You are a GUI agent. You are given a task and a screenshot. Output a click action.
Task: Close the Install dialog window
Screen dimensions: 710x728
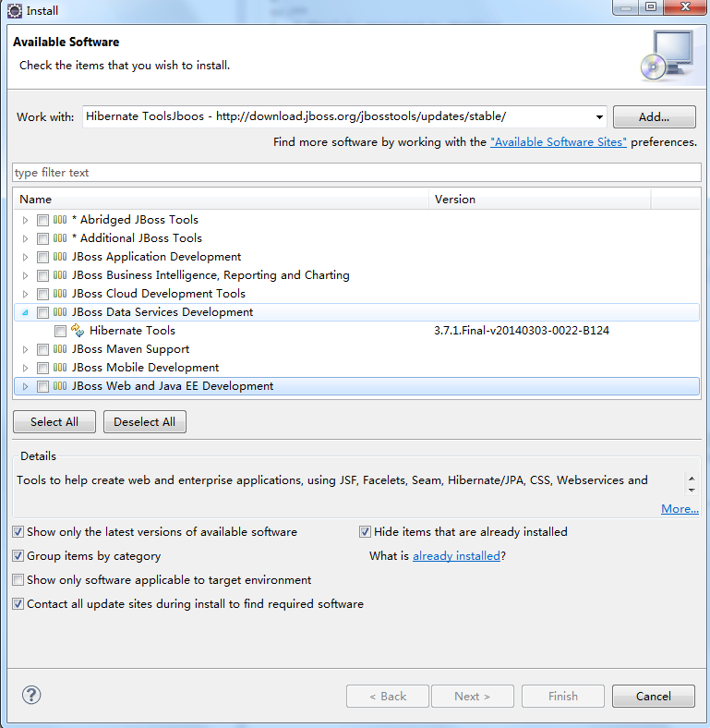(x=685, y=7)
